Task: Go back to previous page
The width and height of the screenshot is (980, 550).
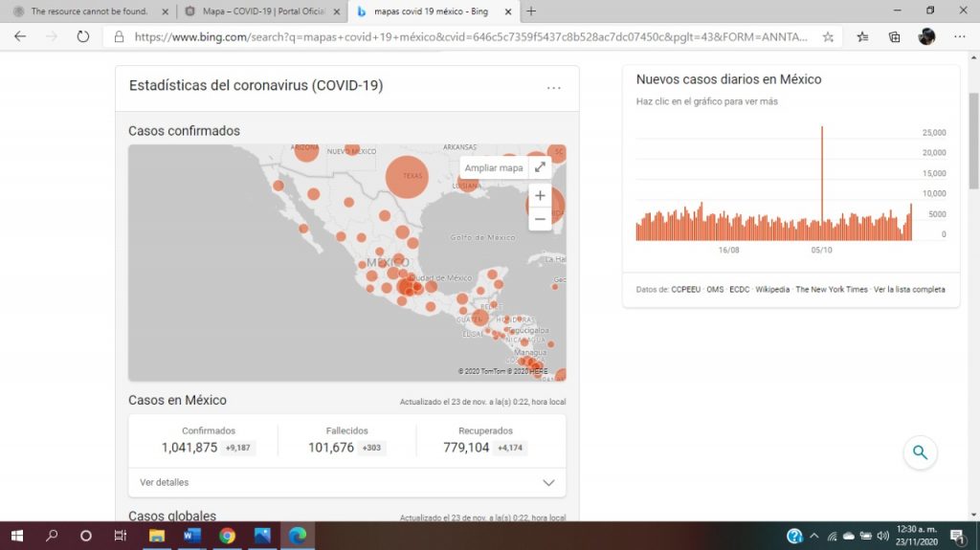Action: [20, 37]
